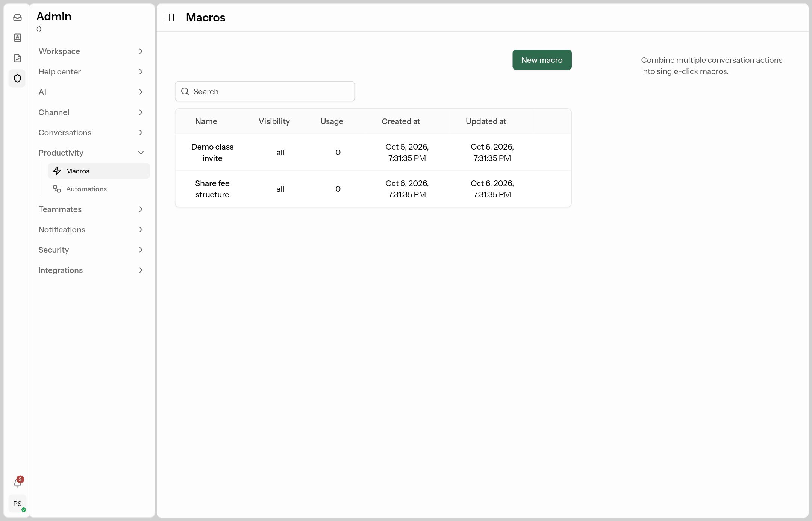The height and width of the screenshot is (521, 812).
Task: Expand the Channel section
Action: (x=91, y=112)
